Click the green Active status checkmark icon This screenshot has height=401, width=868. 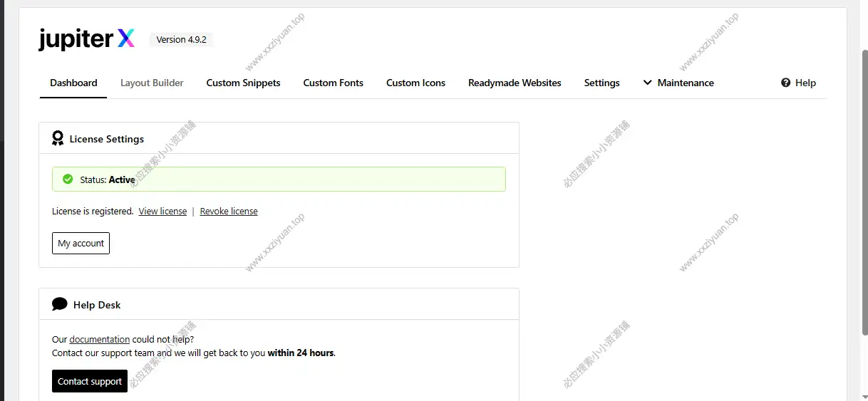coord(68,179)
